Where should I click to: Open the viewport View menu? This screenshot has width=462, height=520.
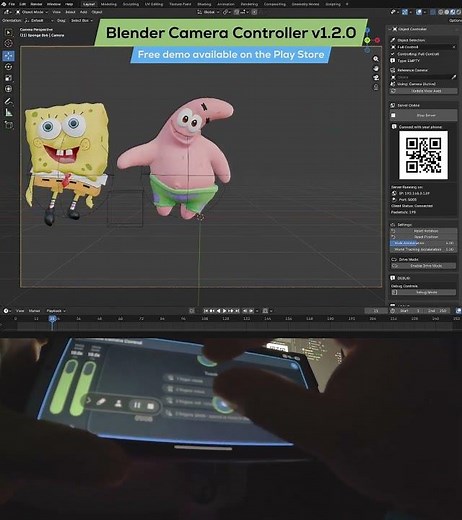(x=56, y=12)
